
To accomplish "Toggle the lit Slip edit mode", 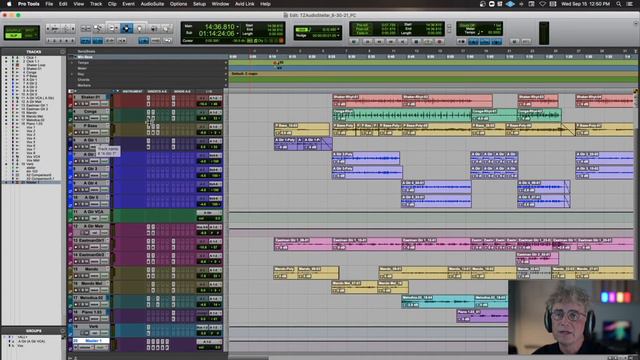I will coord(13,36).
